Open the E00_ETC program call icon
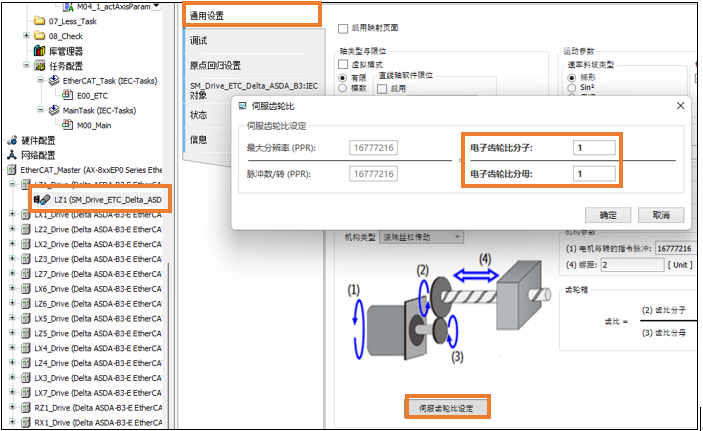Viewport: 703px width, 431px height. (x=68, y=96)
